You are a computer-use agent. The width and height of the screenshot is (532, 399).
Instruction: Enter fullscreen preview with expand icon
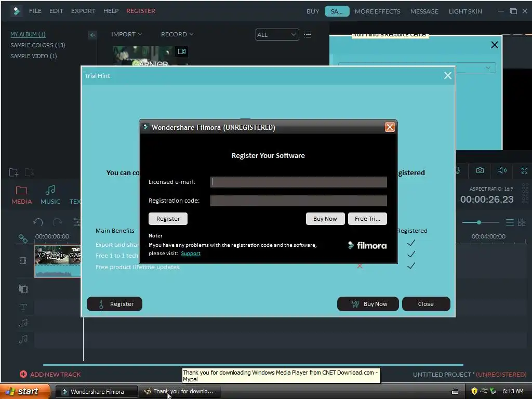coord(524,170)
